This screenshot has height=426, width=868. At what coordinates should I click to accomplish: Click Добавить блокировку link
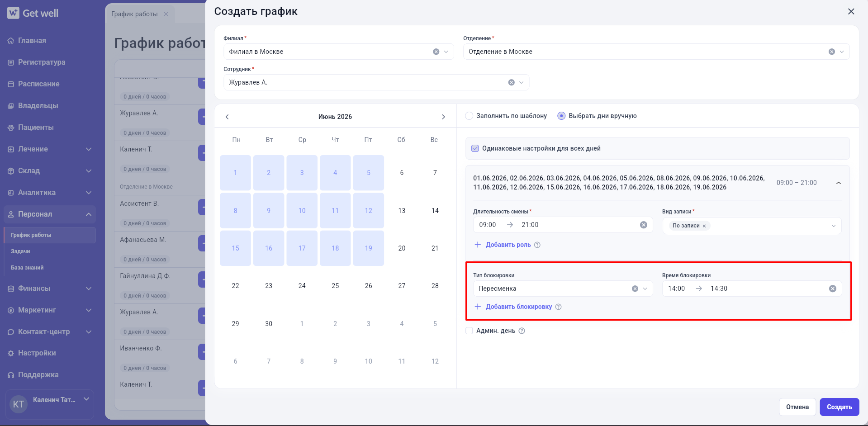[x=519, y=307]
